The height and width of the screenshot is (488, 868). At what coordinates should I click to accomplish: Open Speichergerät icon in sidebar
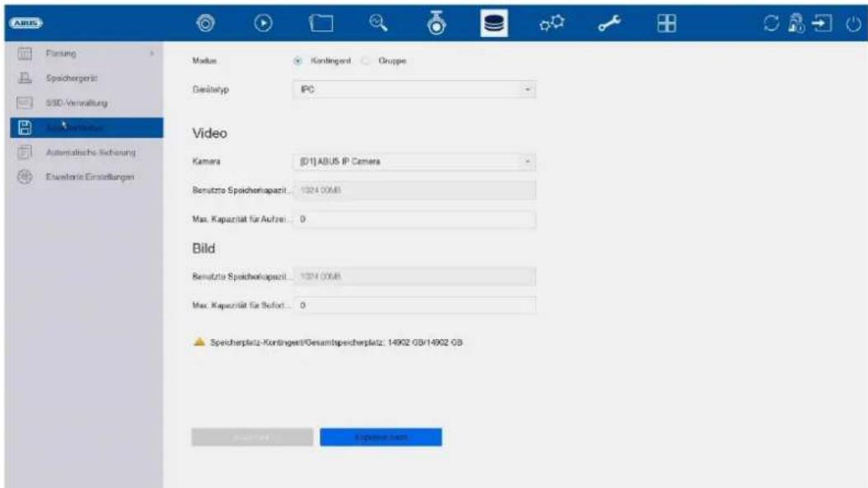tap(25, 78)
